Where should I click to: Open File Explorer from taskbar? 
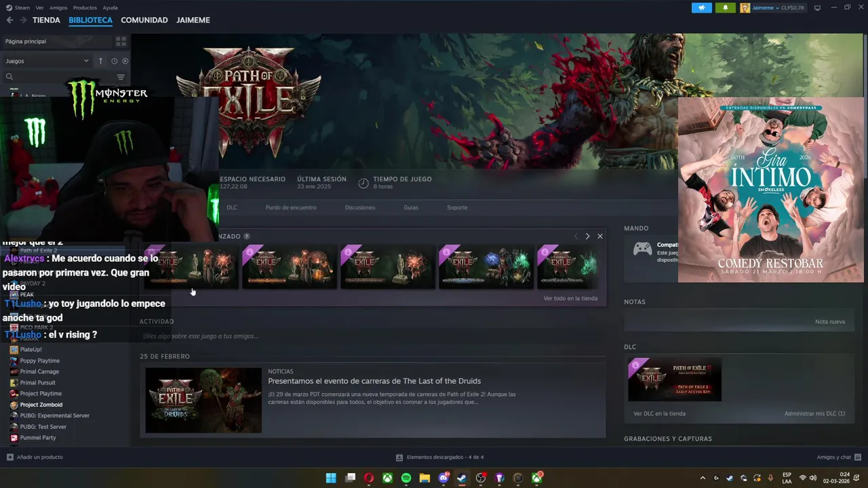click(x=425, y=478)
